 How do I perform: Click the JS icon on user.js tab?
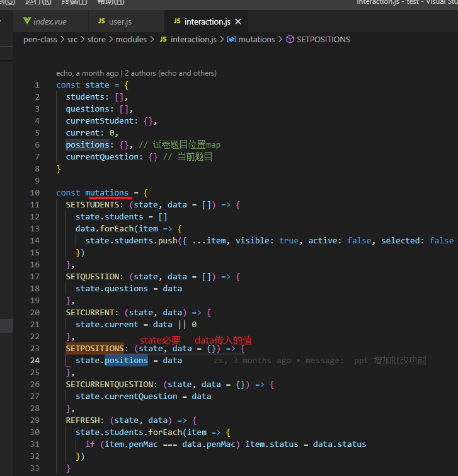[101, 21]
